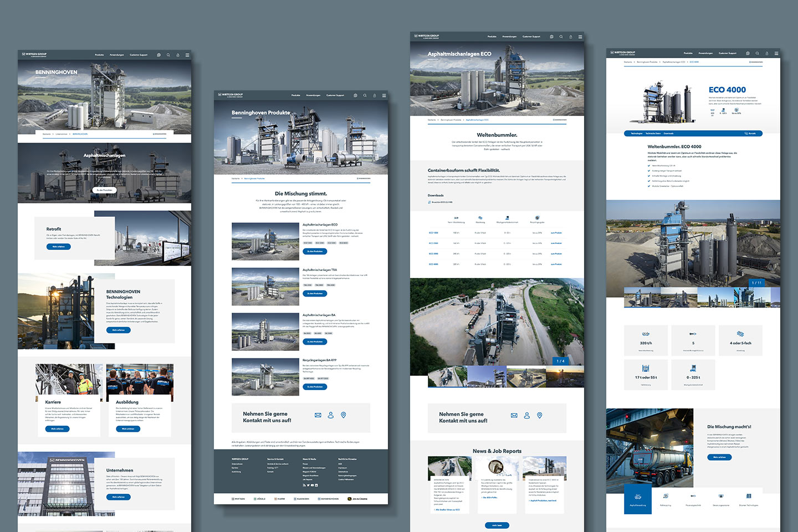Click John Deere logo in Produkte page footer
798x532 pixels.
click(x=357, y=499)
